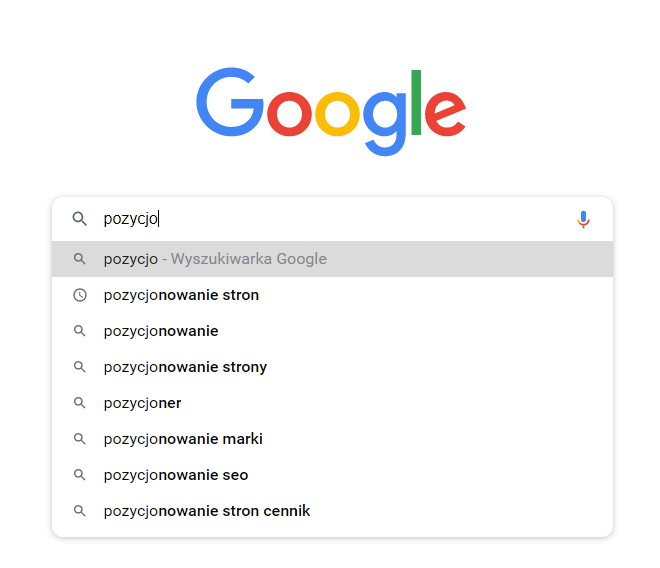Select the "pozycjo - Wyszukiwarka Google" suggestion
Image resolution: width=660 pixels, height=568 pixels.
click(x=215, y=259)
